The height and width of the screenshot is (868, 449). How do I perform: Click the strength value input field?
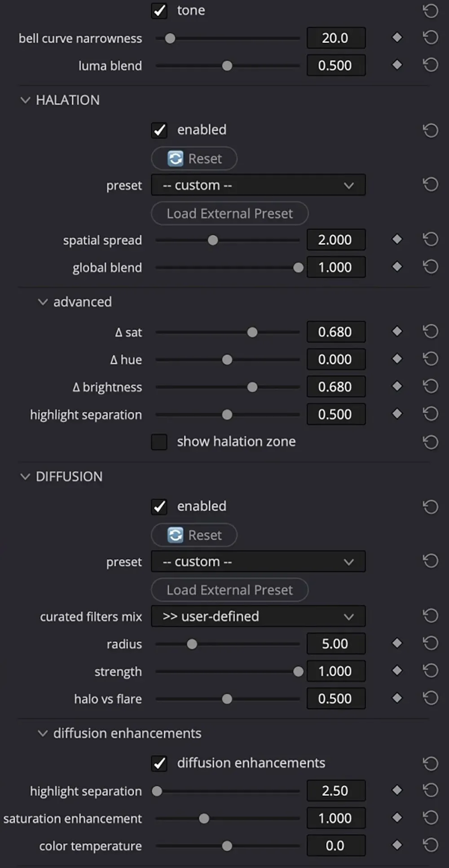click(335, 671)
